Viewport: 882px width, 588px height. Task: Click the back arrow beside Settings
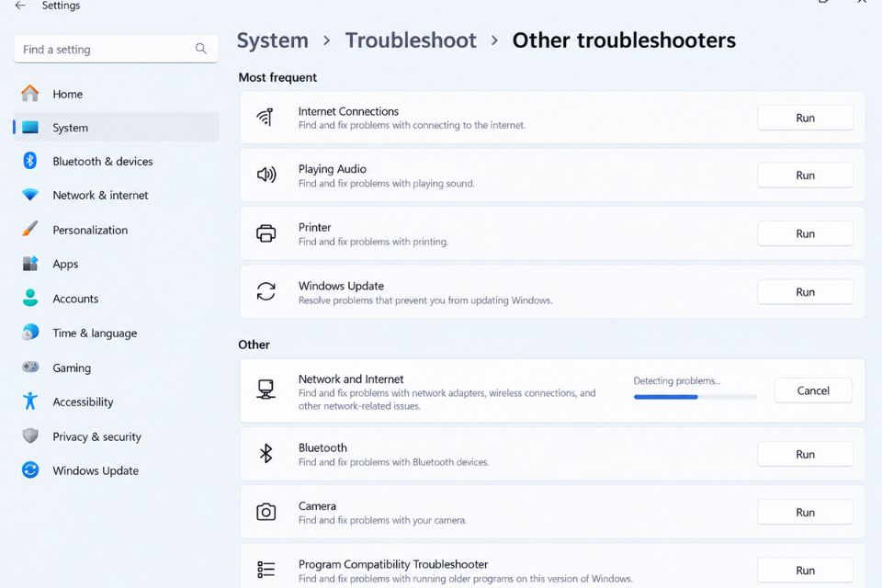20,6
